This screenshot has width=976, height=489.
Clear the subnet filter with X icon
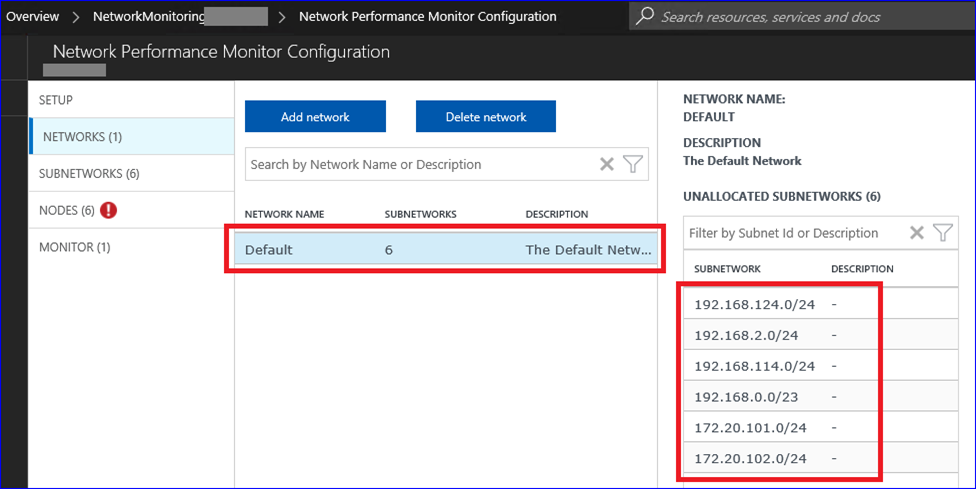[916, 233]
